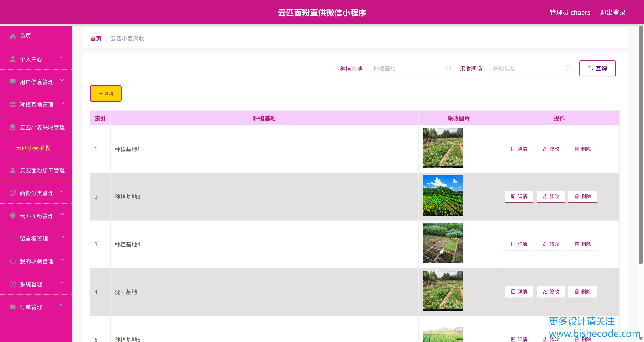
Task: Click the 种植基地管理 grid icon
Action: (x=13, y=104)
